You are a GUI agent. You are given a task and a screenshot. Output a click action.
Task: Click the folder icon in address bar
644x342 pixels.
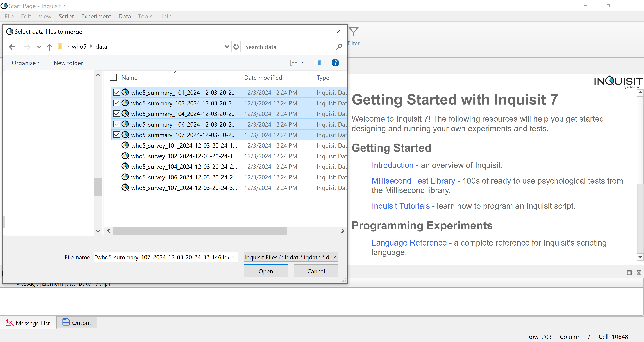(x=60, y=47)
